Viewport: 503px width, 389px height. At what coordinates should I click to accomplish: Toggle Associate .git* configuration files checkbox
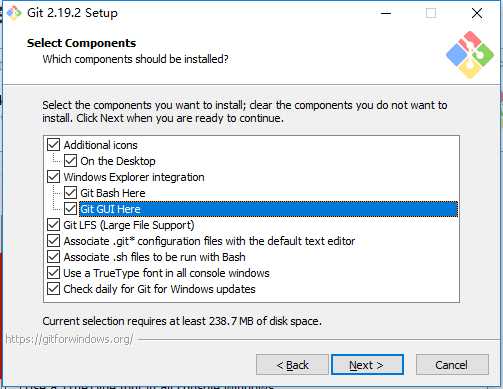(53, 241)
